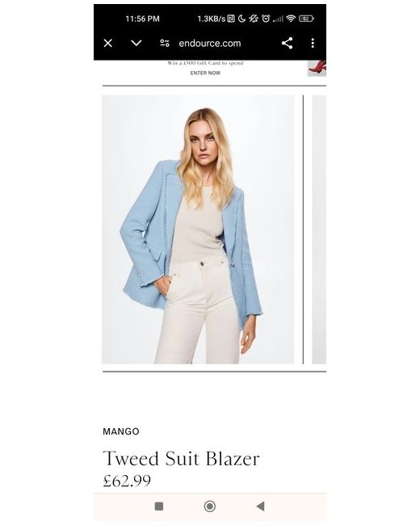Open site settings icon beside URL
420x525 pixels.
(x=165, y=43)
